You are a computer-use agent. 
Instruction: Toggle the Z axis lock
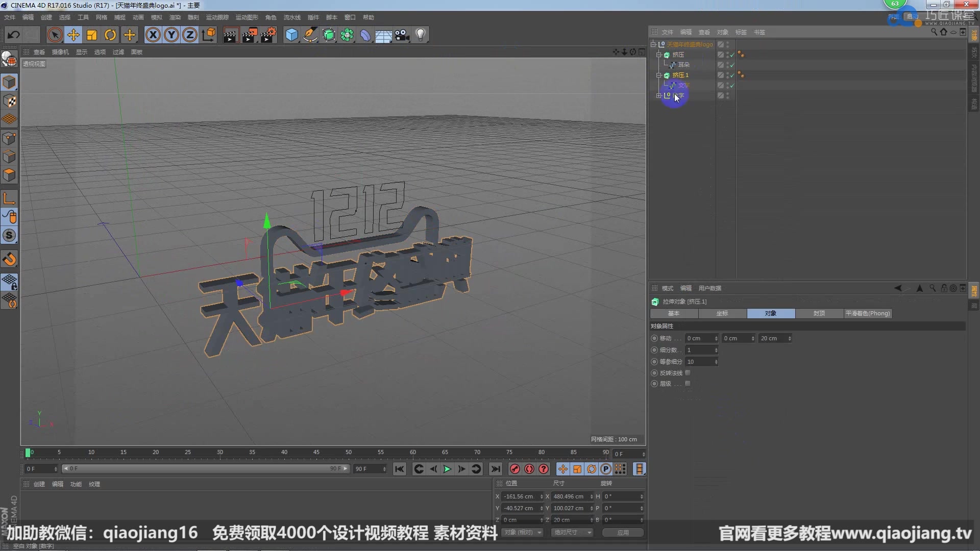[x=190, y=35]
